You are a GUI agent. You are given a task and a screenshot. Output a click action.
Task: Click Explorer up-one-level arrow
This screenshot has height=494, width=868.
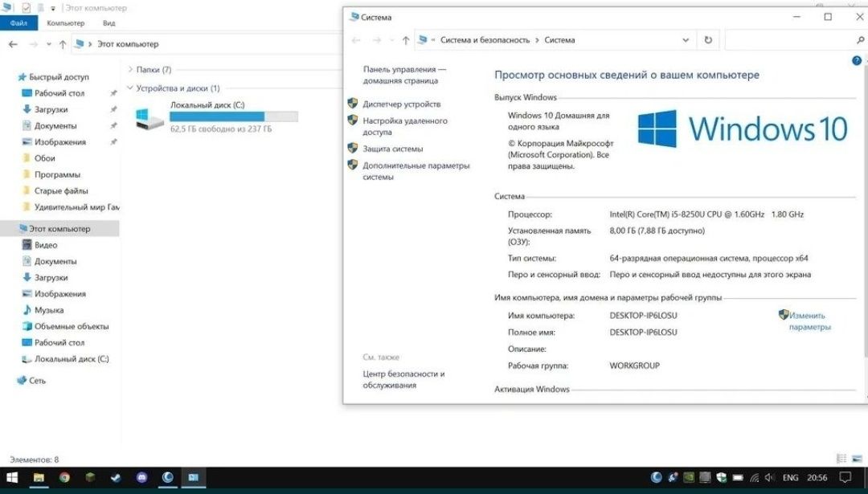click(63, 43)
